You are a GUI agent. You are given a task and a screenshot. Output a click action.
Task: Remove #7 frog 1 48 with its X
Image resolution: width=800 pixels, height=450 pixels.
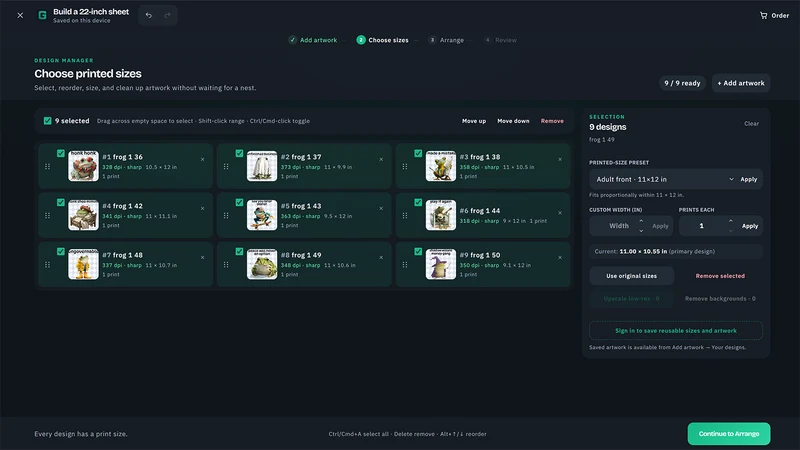tap(203, 257)
